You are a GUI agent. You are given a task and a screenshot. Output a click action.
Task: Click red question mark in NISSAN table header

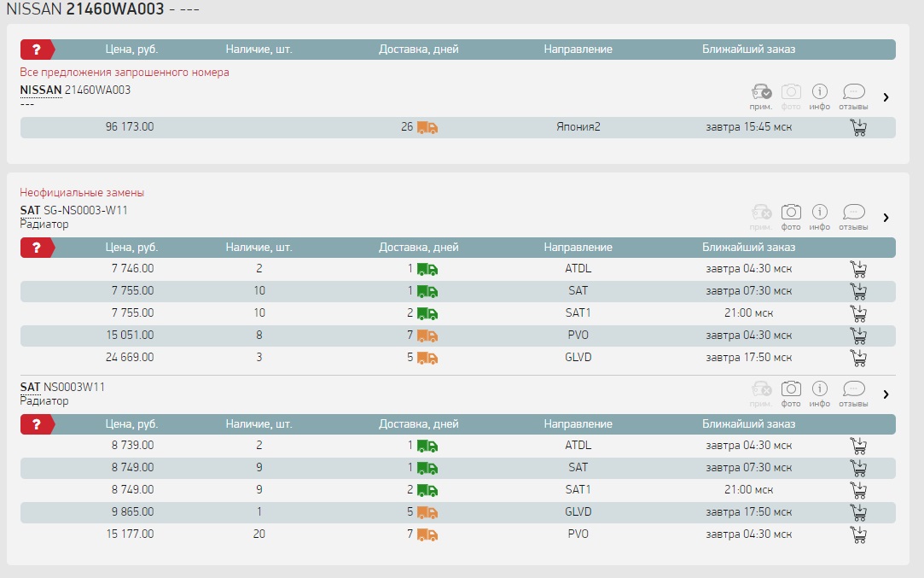[x=38, y=50]
